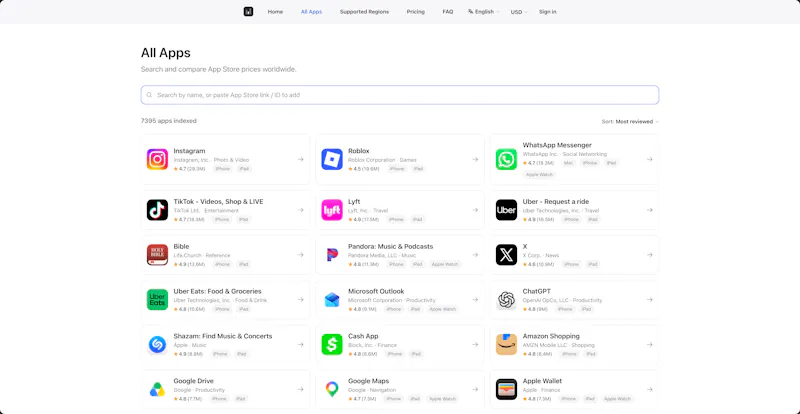The image size is (800, 414).
Task: Click the arrow on the ChatGPT card
Action: coord(649,300)
